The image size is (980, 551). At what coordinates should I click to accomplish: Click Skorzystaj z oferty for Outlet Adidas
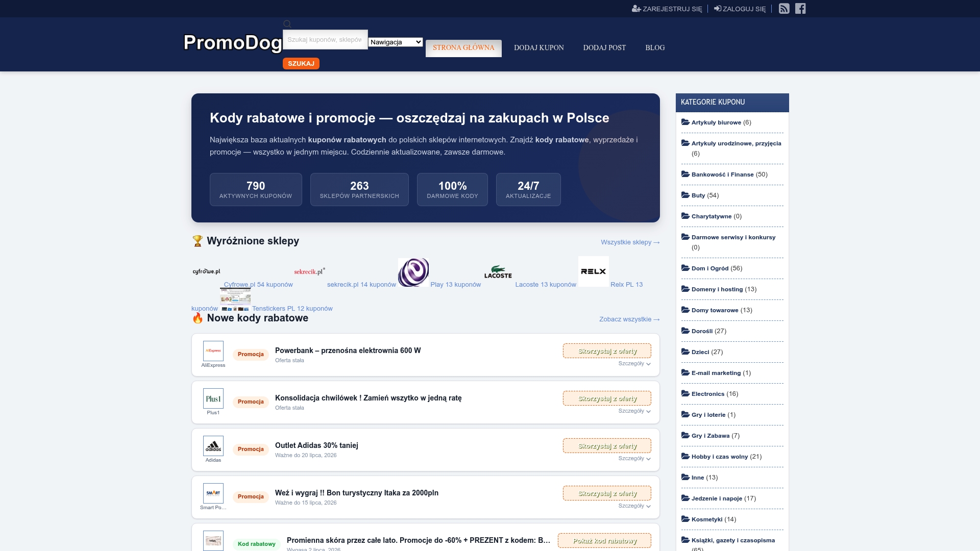(607, 446)
